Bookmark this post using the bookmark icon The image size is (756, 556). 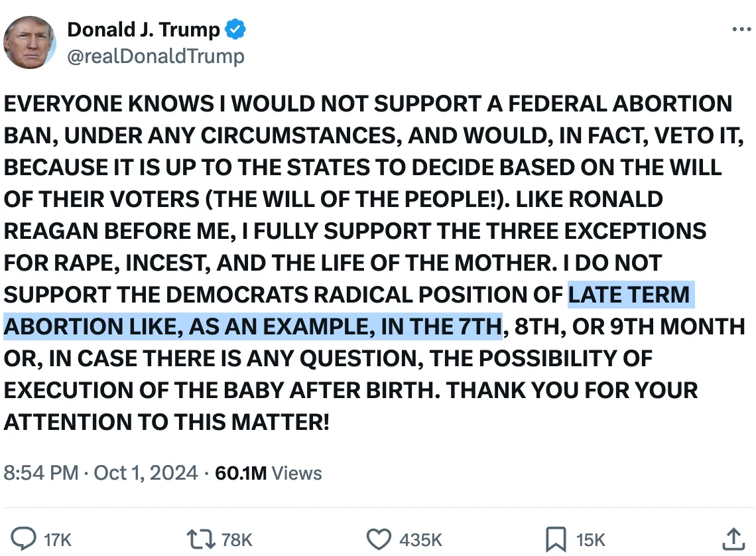[x=556, y=539]
